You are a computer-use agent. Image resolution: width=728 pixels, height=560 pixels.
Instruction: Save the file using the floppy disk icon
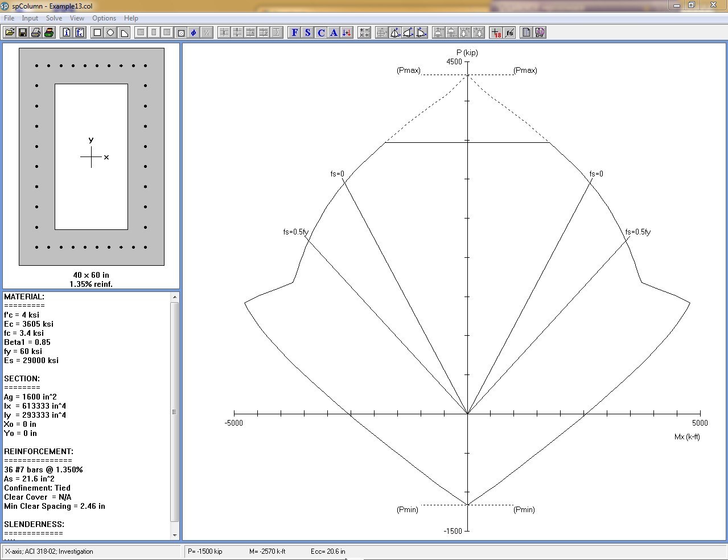[x=23, y=32]
